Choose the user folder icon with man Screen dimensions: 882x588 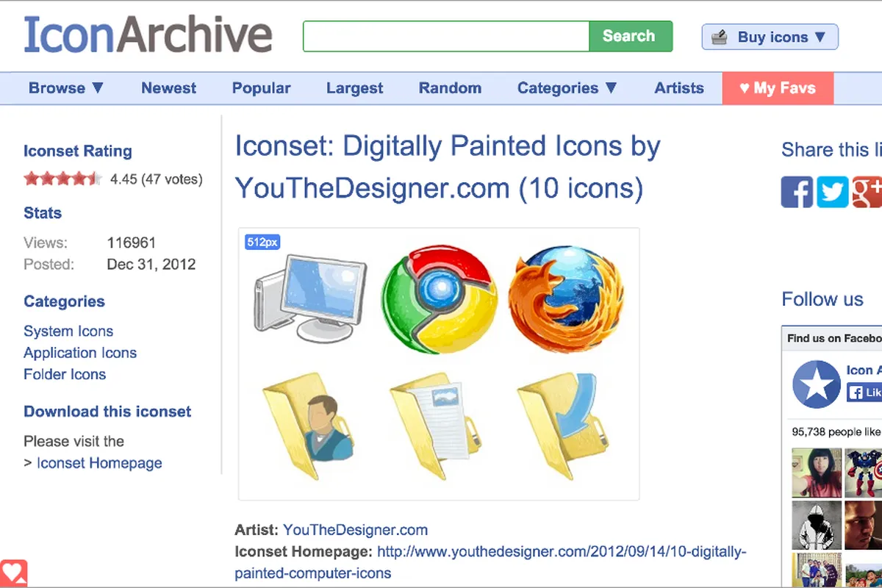pos(308,426)
